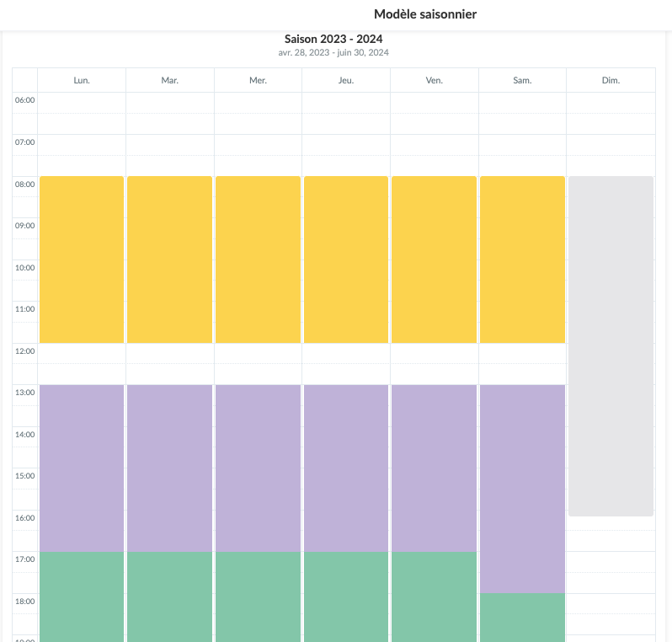
Task: Click the yellow morning block on Monday
Action: (82, 259)
